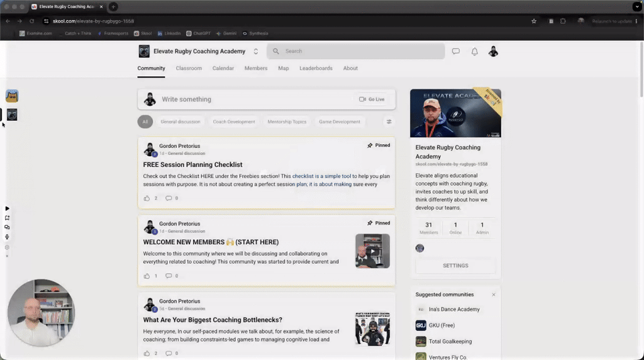644x360 pixels.
Task: Open comments on FREE Session Planning Checklist
Action: coord(169,198)
